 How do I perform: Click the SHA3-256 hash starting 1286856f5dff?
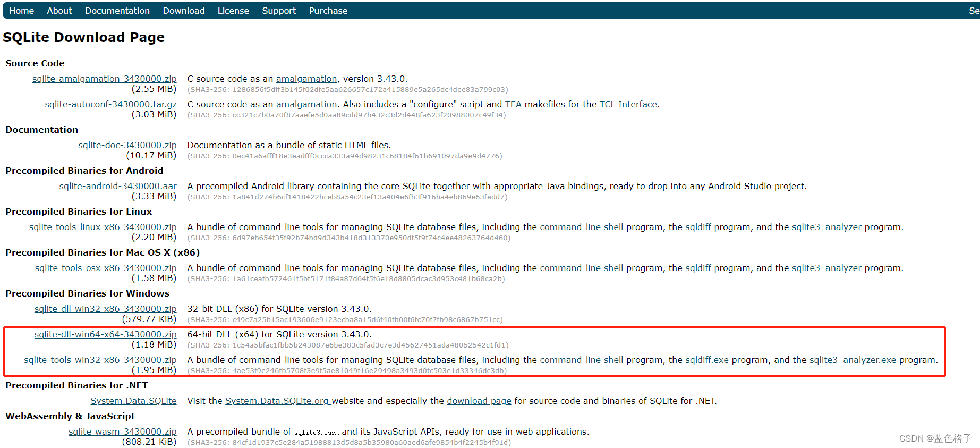click(348, 89)
